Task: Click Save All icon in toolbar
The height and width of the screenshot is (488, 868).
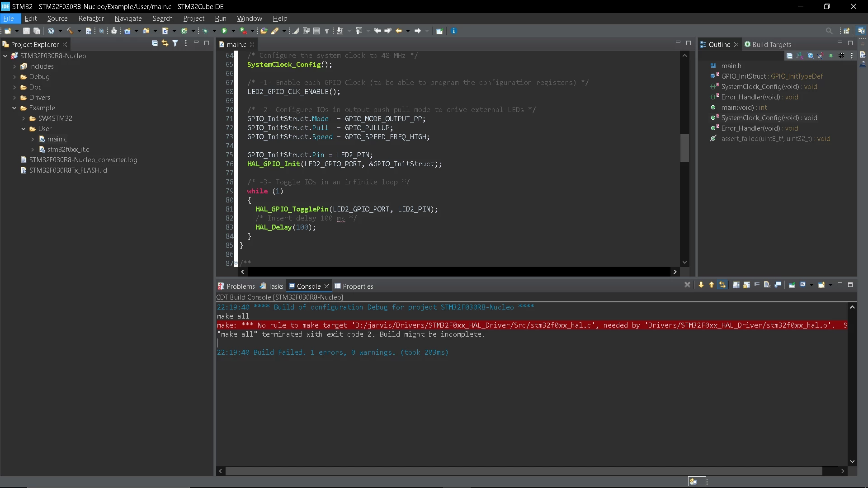Action: [x=37, y=31]
